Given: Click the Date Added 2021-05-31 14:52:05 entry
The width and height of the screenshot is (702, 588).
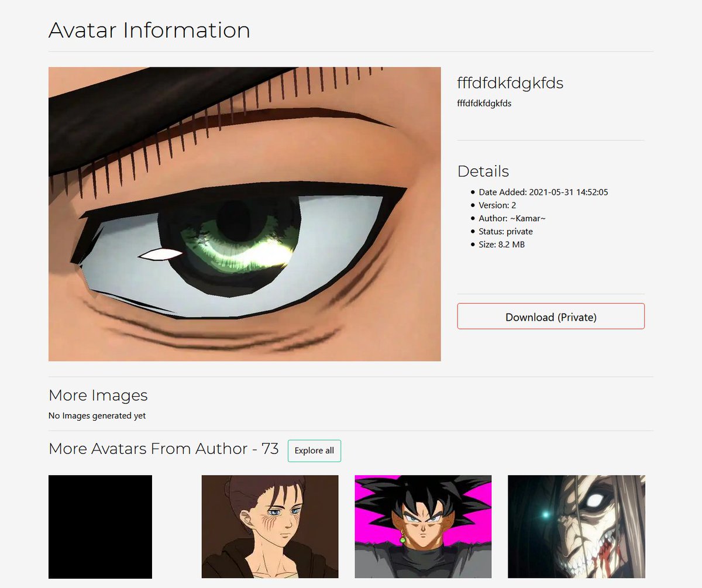Looking at the screenshot, I should point(543,192).
